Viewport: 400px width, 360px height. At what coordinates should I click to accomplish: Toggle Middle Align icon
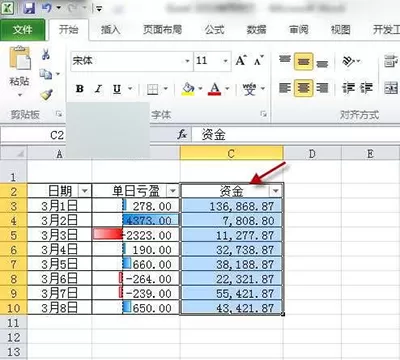pos(303,61)
